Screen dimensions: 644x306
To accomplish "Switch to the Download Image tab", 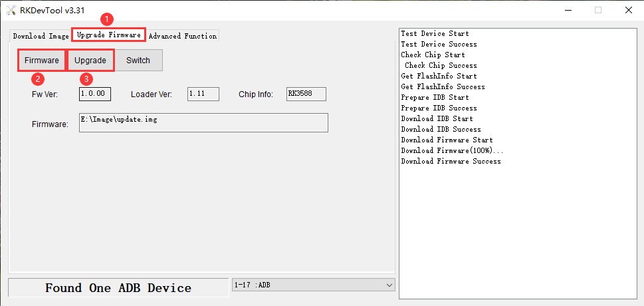I will pyautogui.click(x=41, y=36).
